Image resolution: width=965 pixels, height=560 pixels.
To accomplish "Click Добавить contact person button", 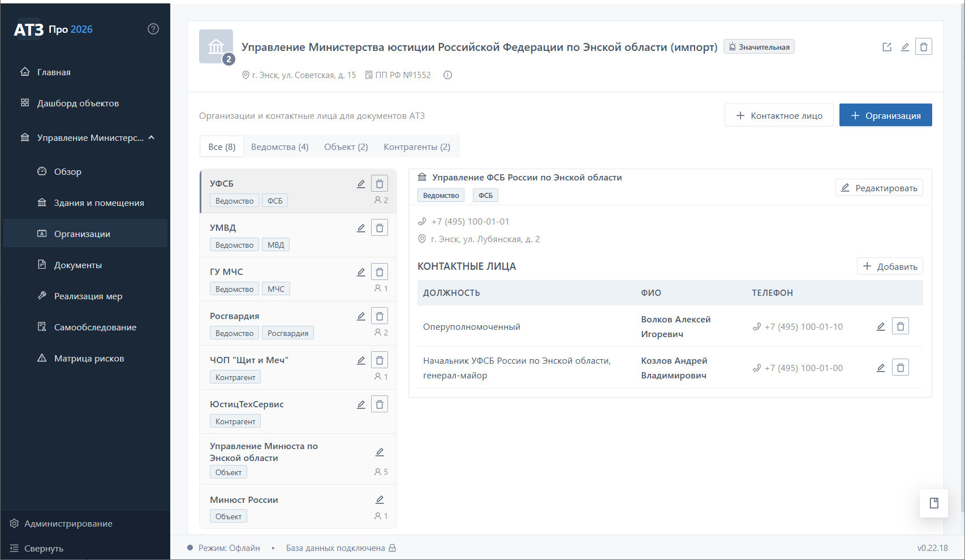I will [x=890, y=266].
